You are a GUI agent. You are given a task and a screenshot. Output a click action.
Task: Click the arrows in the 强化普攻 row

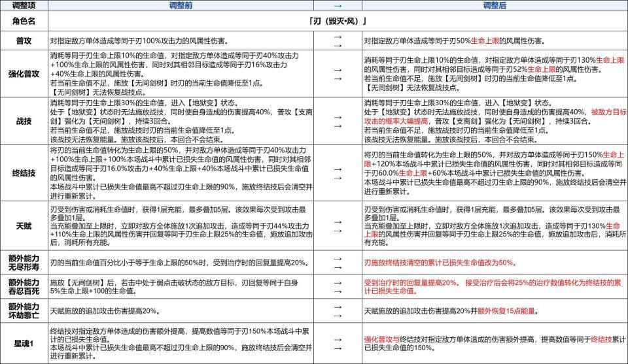(338, 74)
